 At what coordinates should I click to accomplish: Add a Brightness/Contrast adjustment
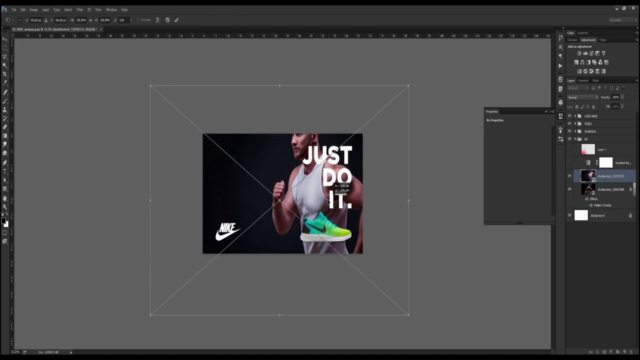click(579, 53)
